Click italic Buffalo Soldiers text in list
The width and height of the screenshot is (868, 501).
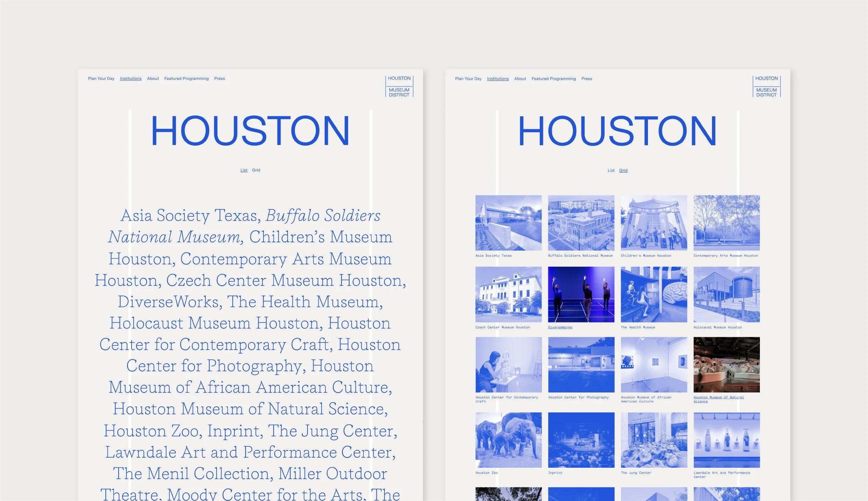tap(323, 215)
